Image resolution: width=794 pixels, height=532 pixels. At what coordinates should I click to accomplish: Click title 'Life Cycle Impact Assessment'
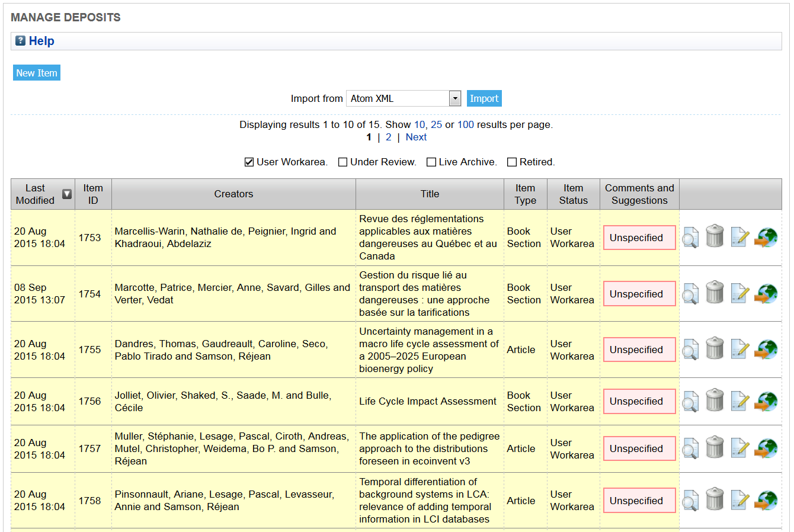click(x=428, y=401)
